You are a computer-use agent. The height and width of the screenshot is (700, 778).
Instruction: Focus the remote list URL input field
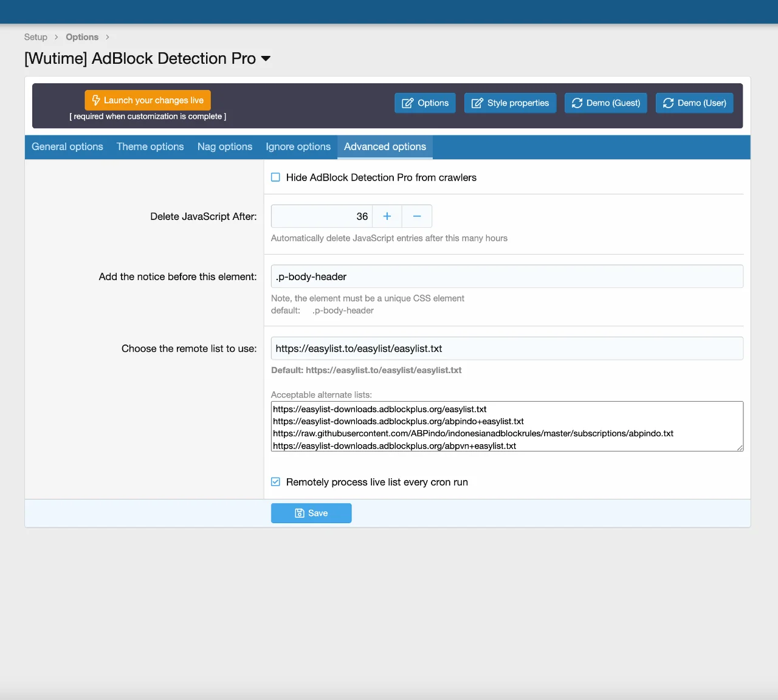click(506, 349)
